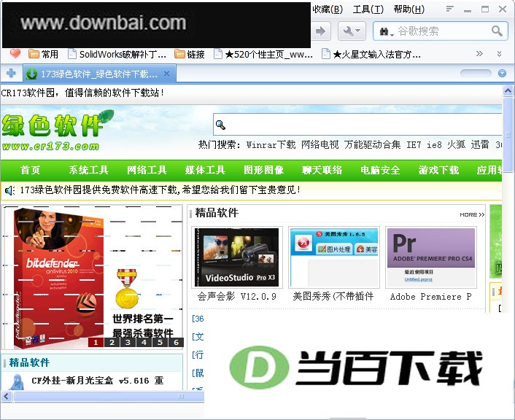Open the 网络工具 navigation category

147,170
